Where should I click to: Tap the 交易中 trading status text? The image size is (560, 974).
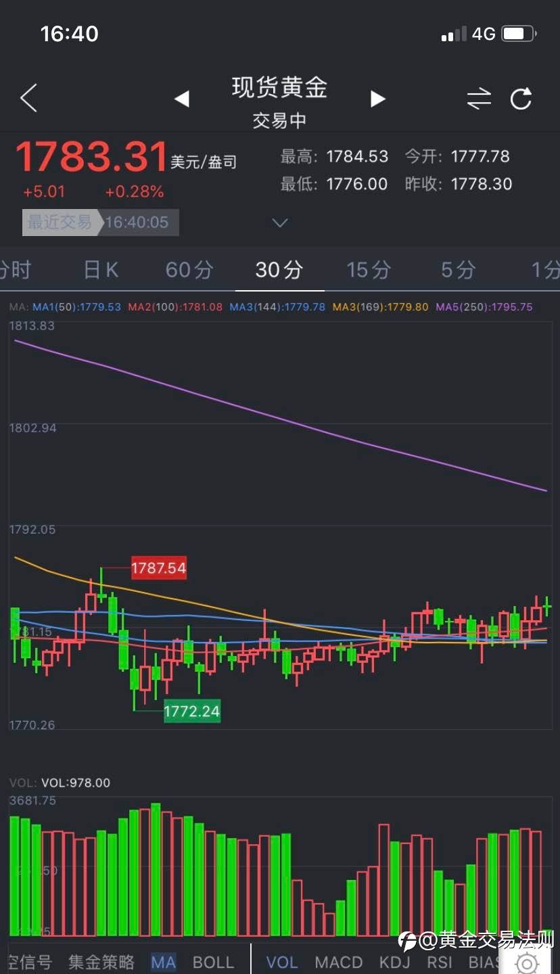[x=279, y=120]
